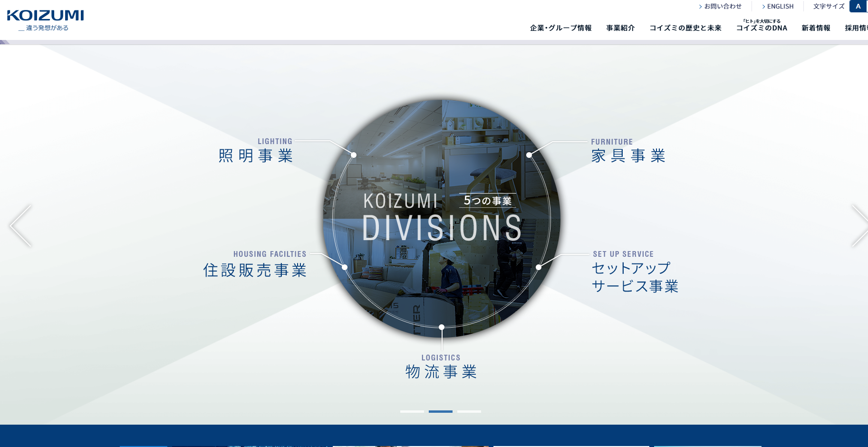Open お問い合わせ contact link
868x447 pixels.
point(720,6)
